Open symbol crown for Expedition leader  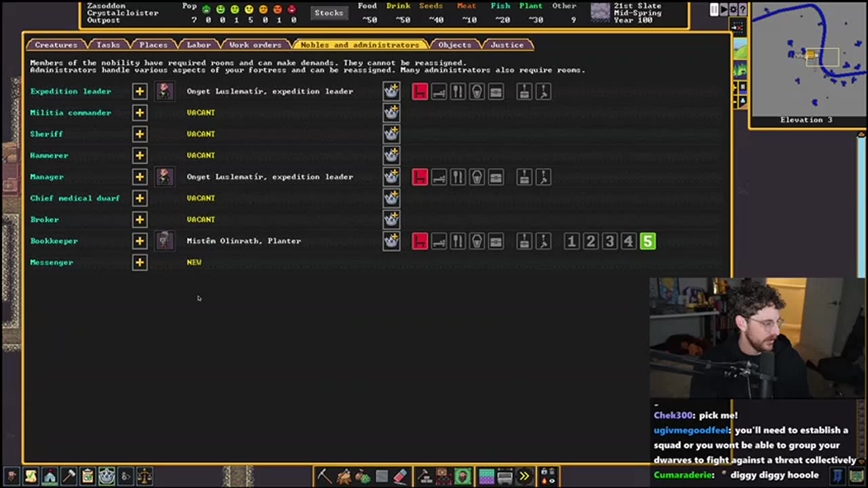point(391,91)
